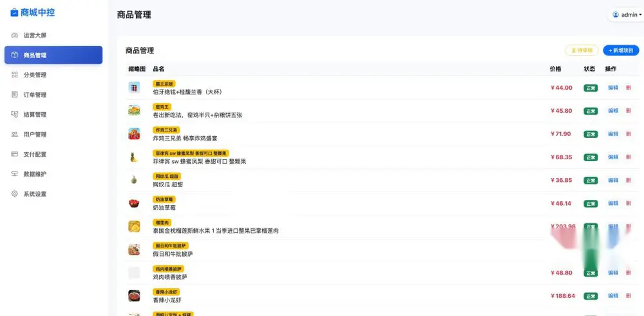
Task: Click 正常 status badge of 香辣小龙虾 row
Action: pos(591,296)
